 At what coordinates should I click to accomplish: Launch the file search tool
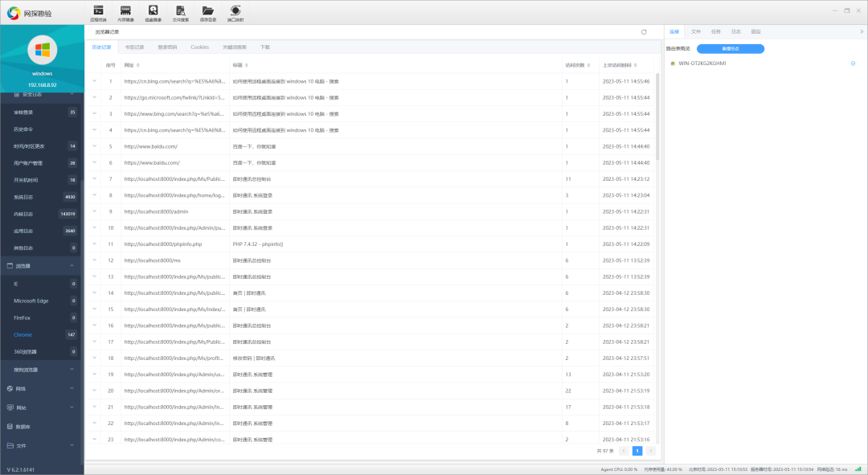click(181, 10)
